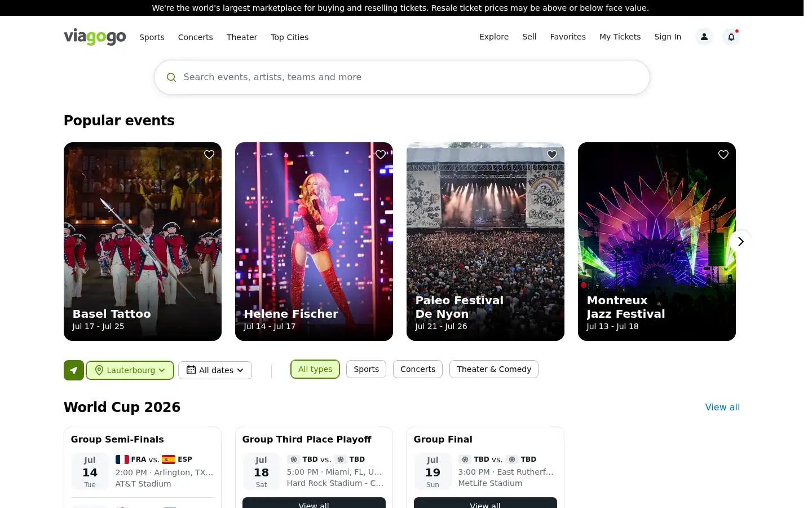Open the Lauterbourg location dropdown
This screenshot has width=812, height=508.
(x=130, y=370)
